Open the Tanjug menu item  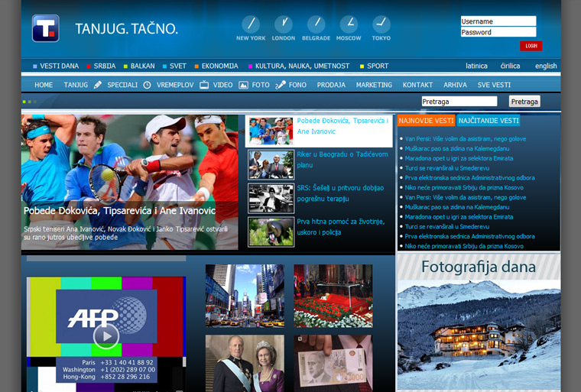pyautogui.click(x=76, y=85)
